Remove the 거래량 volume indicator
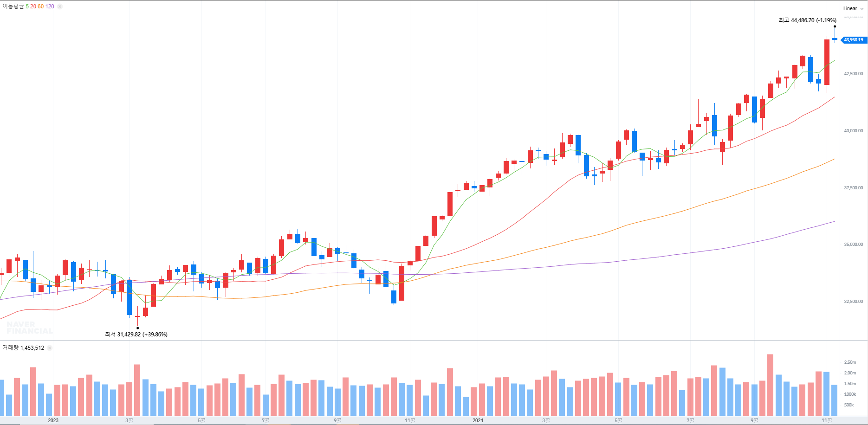The width and height of the screenshot is (868, 425). pyautogui.click(x=50, y=348)
